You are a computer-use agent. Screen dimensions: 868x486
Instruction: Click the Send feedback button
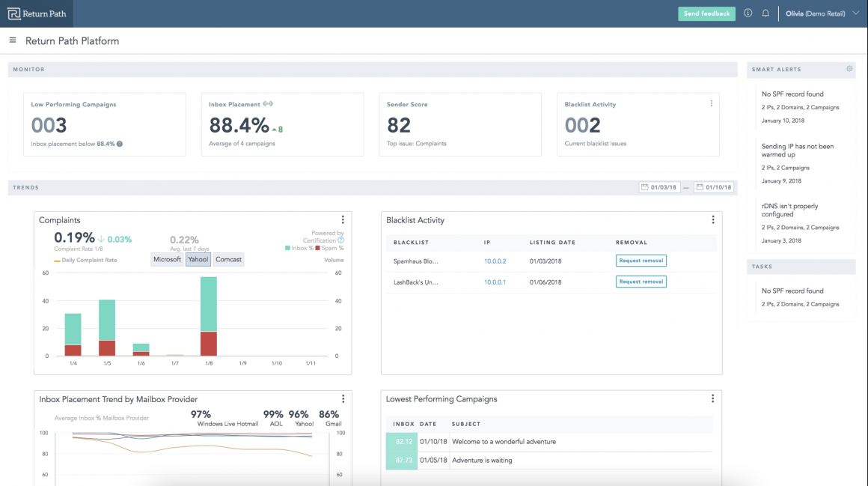[x=706, y=13]
